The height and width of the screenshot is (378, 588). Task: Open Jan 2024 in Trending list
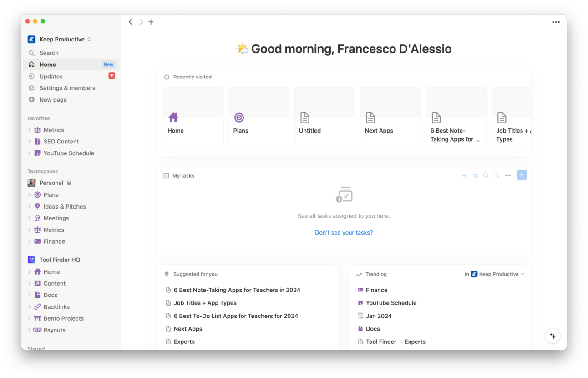(379, 316)
